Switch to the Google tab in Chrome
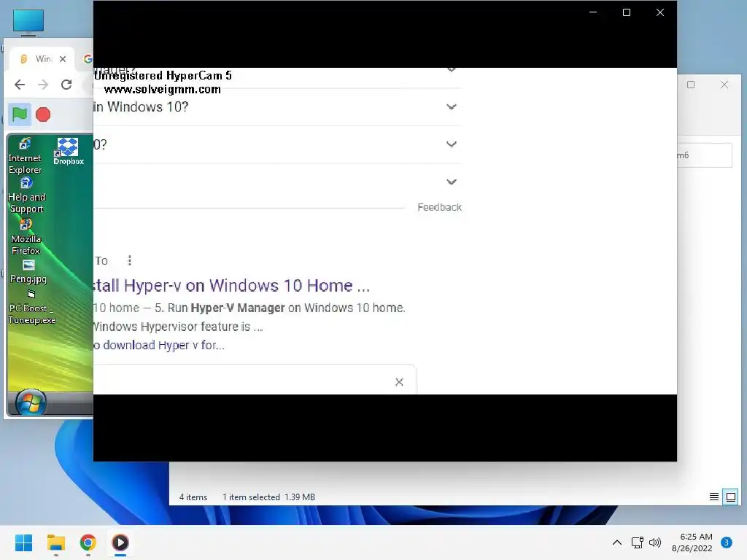747x560 pixels. 88,59
